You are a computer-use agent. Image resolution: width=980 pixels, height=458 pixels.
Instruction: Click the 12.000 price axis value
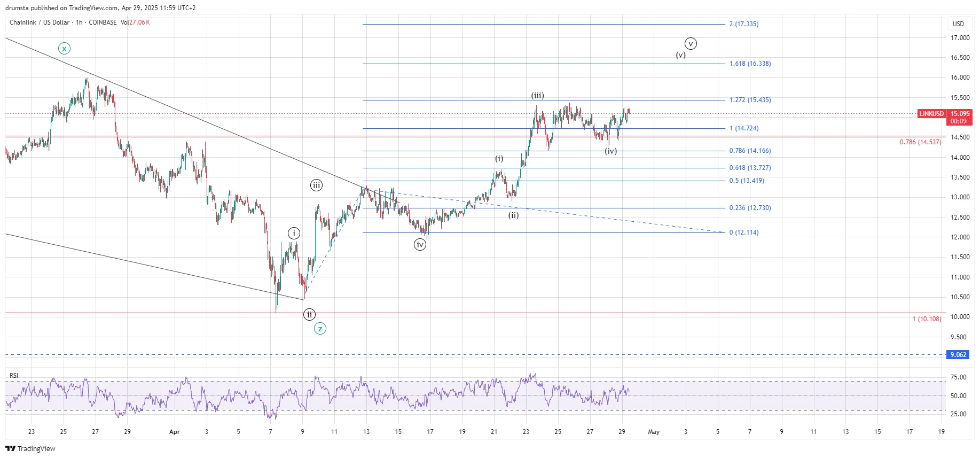(960, 237)
